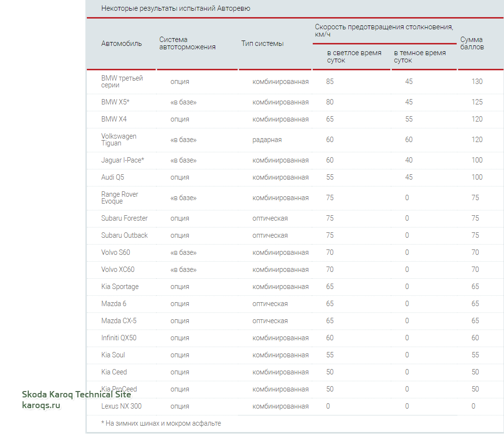Select the 'Audi Q5' car name
Image resolution: width=504 pixels, height=434 pixels.
tap(113, 177)
